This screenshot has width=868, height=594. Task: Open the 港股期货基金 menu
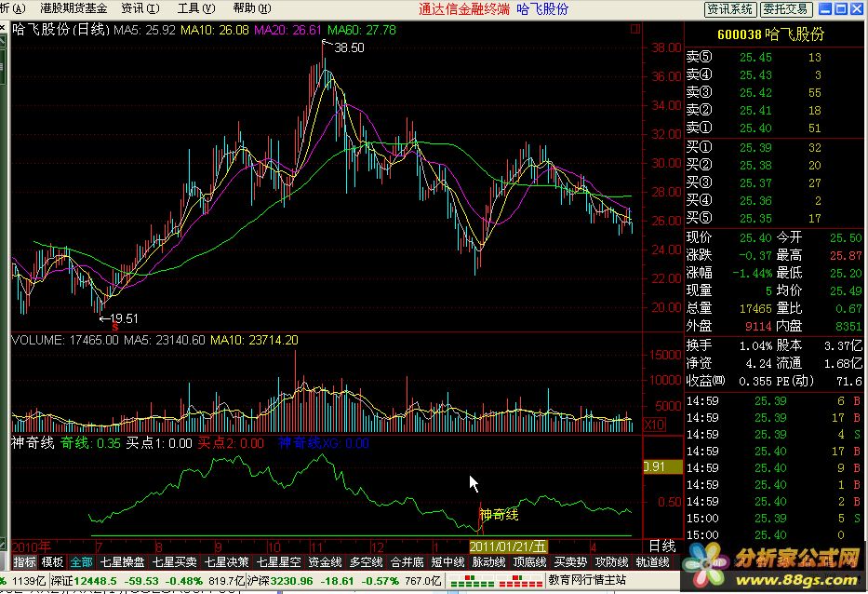(73, 8)
